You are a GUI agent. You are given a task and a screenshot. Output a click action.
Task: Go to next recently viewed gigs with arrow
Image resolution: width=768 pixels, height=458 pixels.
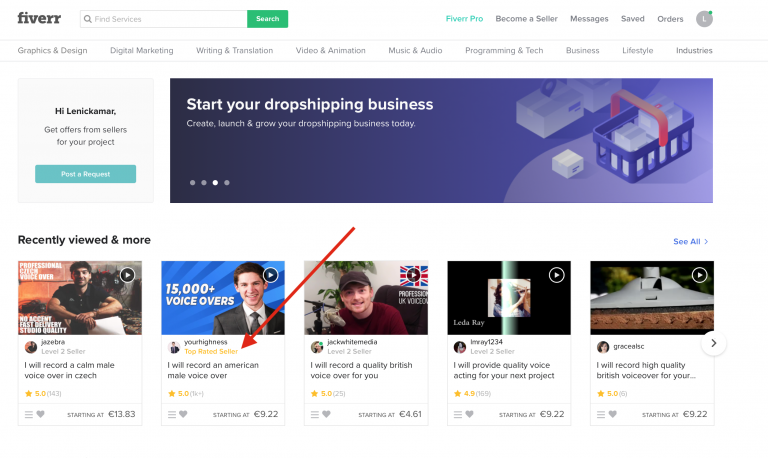tap(714, 343)
